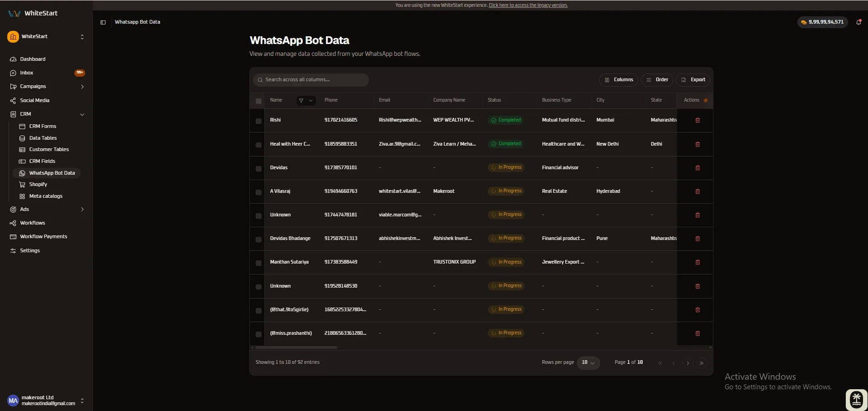Delete the A Vilasraj row
The height and width of the screenshot is (411, 868).
(698, 191)
